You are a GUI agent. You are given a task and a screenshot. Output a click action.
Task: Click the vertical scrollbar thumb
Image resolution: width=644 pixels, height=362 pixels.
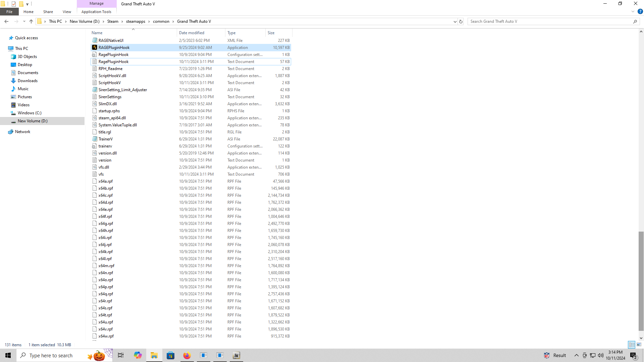tap(641, 281)
